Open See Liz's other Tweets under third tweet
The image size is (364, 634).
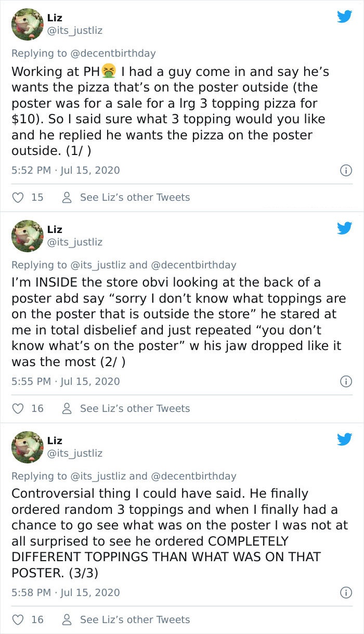coord(126,619)
